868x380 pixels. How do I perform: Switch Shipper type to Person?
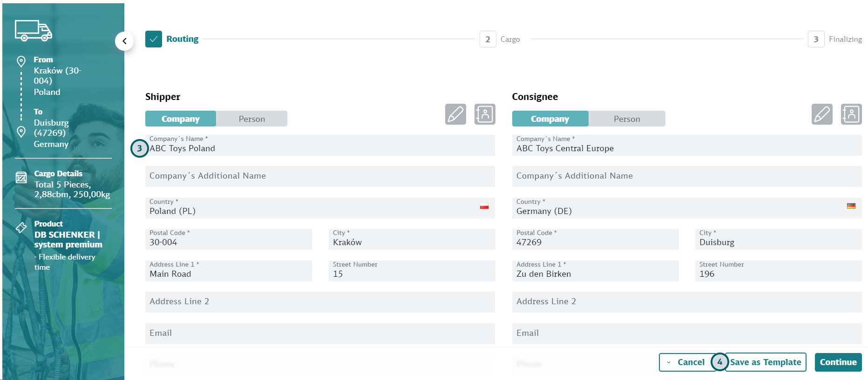[251, 119]
